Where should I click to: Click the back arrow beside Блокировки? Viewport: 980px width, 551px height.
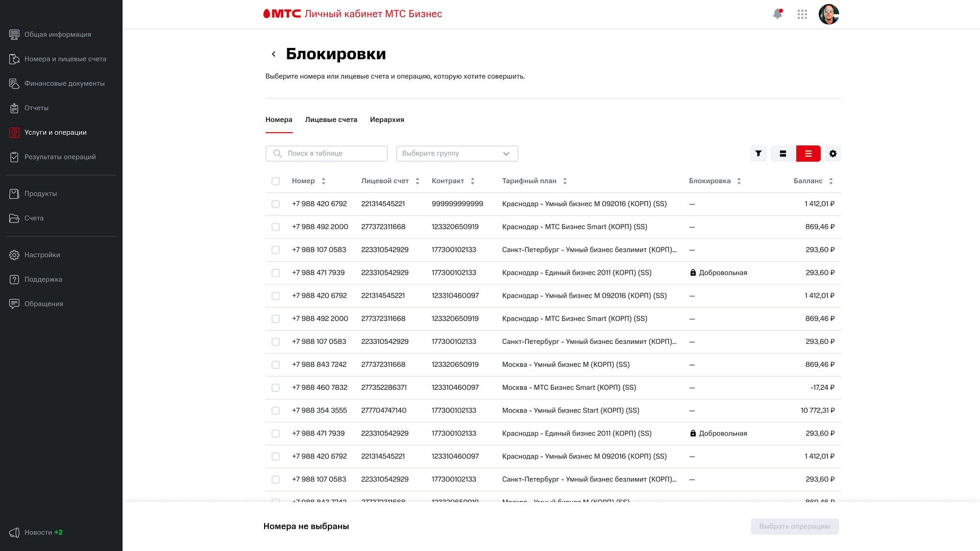(x=273, y=54)
